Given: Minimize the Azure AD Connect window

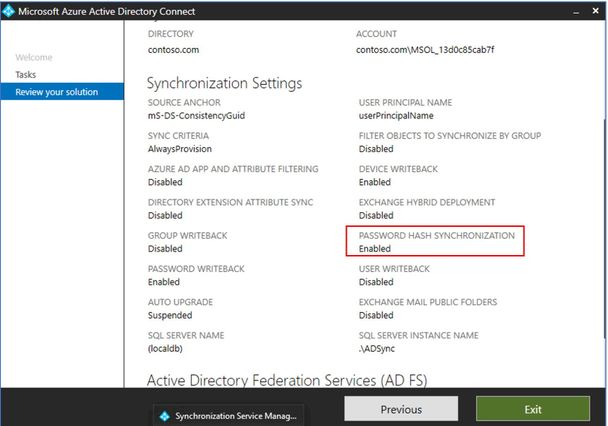Looking at the screenshot, I should point(576,12).
